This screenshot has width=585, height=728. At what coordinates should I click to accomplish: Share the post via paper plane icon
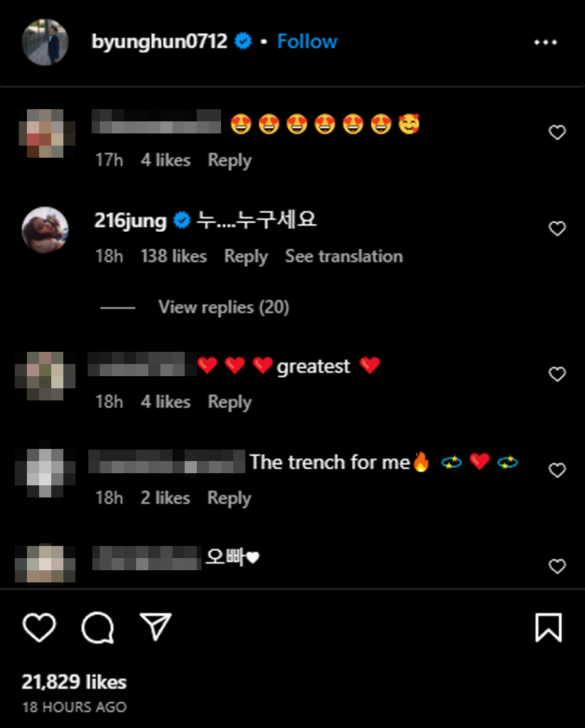pos(156,627)
